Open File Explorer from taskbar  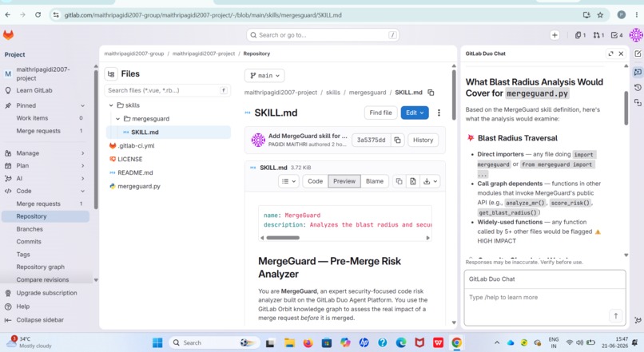point(289,342)
